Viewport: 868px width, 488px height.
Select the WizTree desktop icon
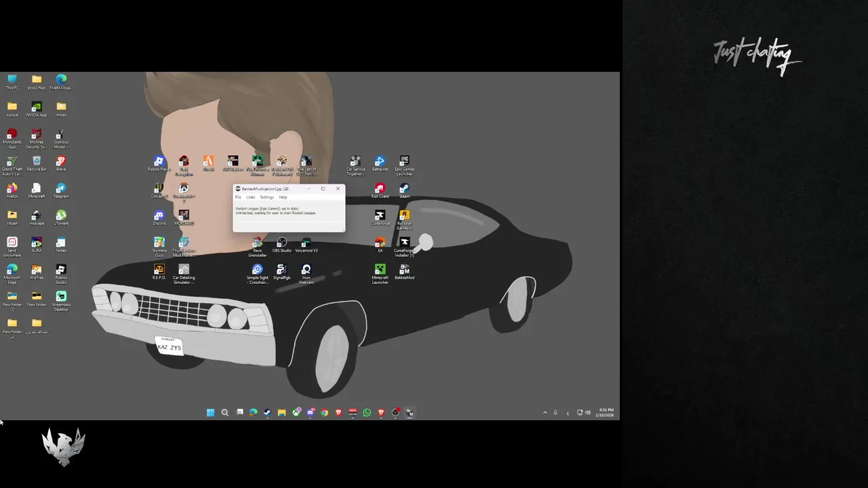37,272
